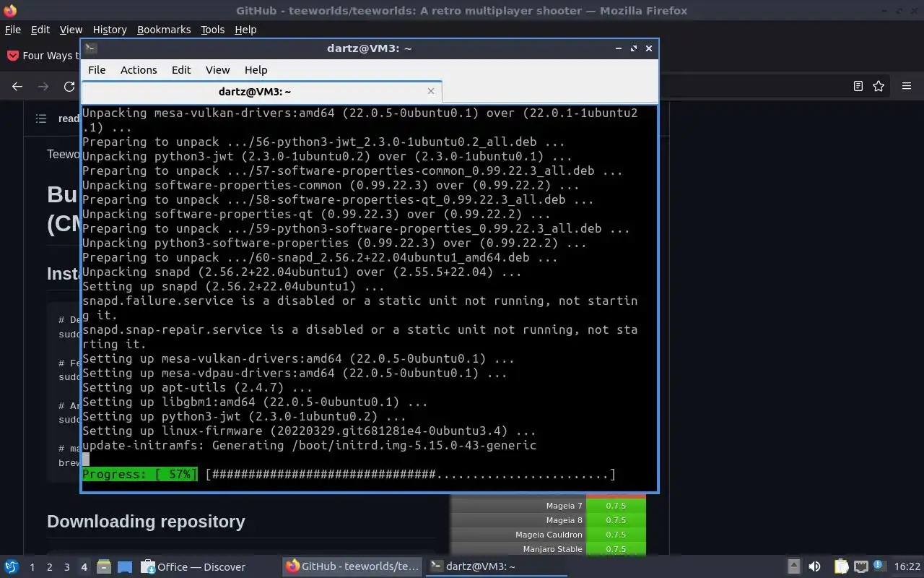Click the Mageia 8 row label
Image resolution: width=924 pixels, height=578 pixels.
coord(565,520)
